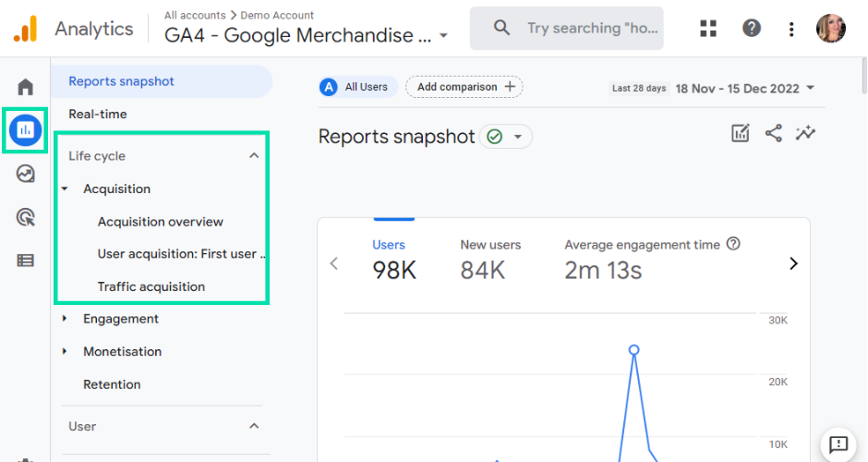Open the Traffic acquisition report

151,286
